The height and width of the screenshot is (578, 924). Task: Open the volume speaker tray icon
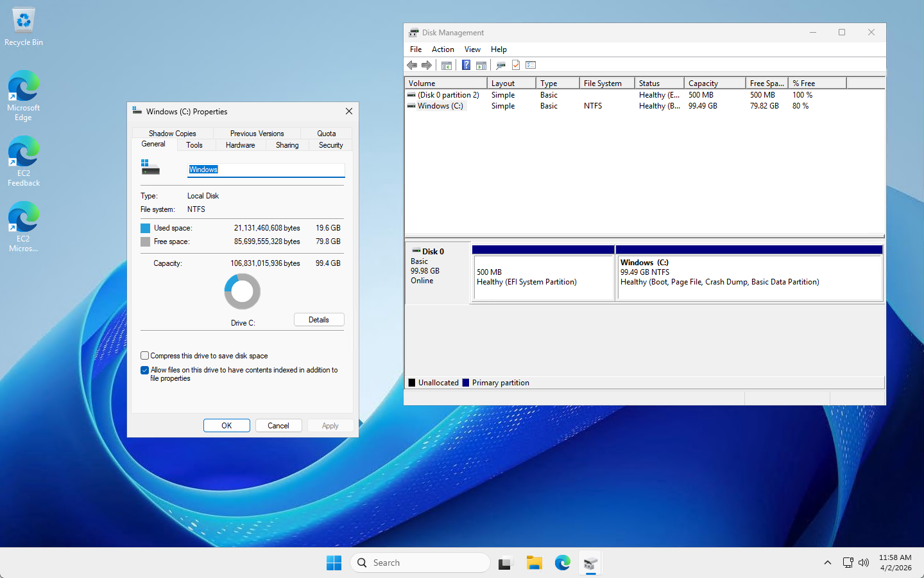pos(864,563)
